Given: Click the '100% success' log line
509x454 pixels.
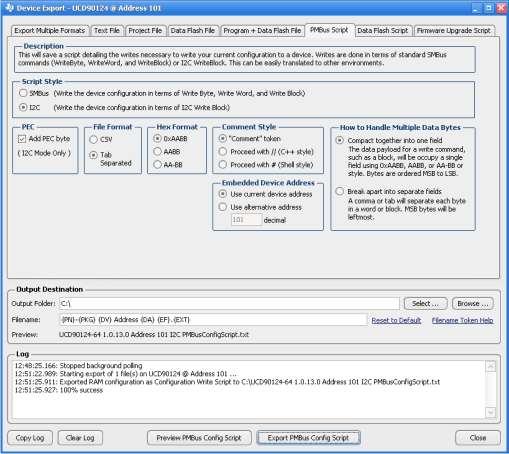Looking at the screenshot, I should click(59, 390).
